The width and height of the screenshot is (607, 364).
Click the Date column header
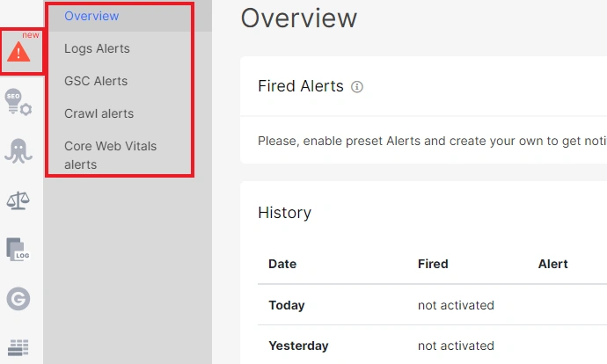coord(282,264)
